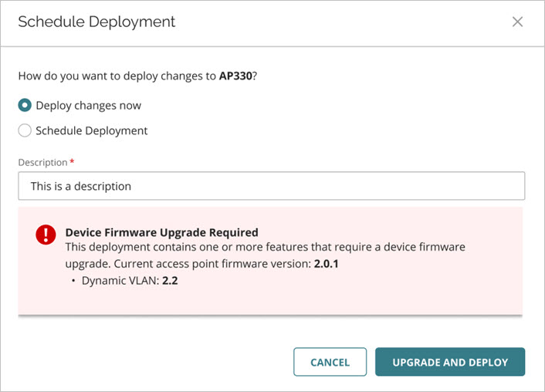Select the Deploy changes now radio button

25,105
